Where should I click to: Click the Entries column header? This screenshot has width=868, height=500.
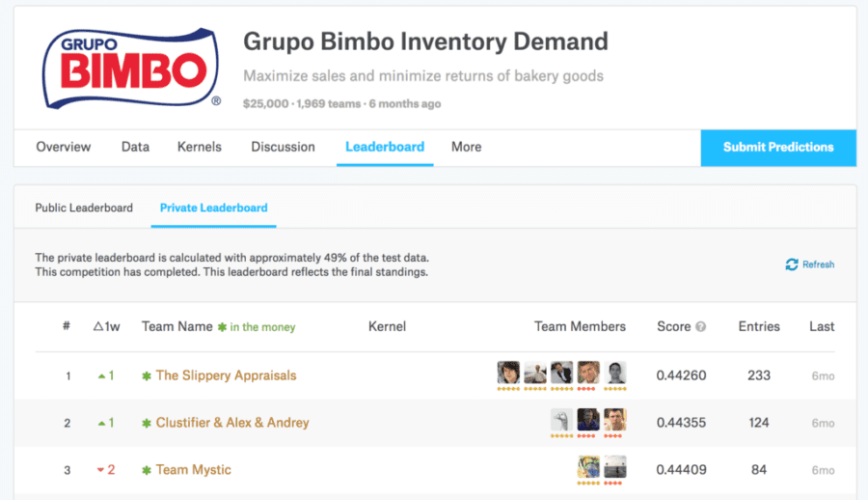759,327
